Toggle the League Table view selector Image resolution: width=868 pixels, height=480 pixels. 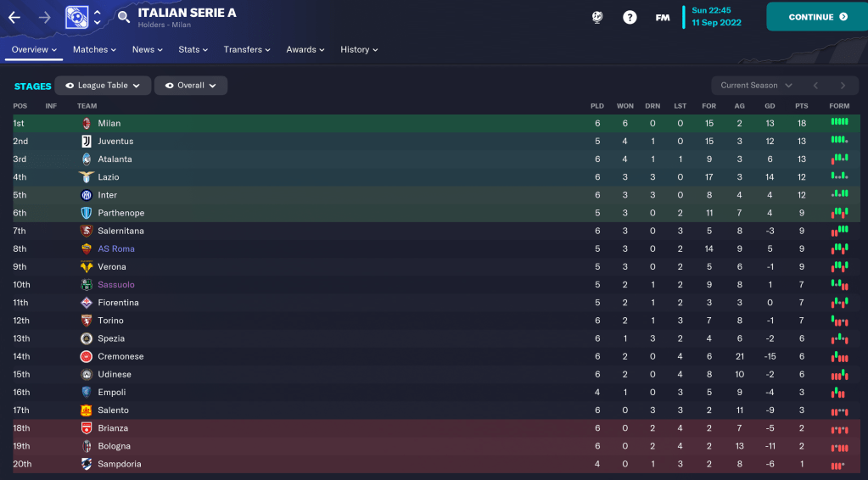(104, 86)
